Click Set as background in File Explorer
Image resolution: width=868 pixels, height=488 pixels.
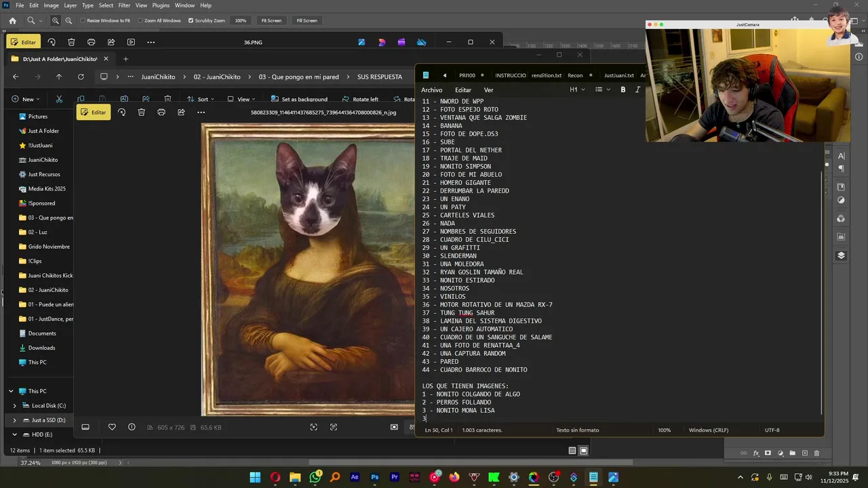pyautogui.click(x=299, y=99)
